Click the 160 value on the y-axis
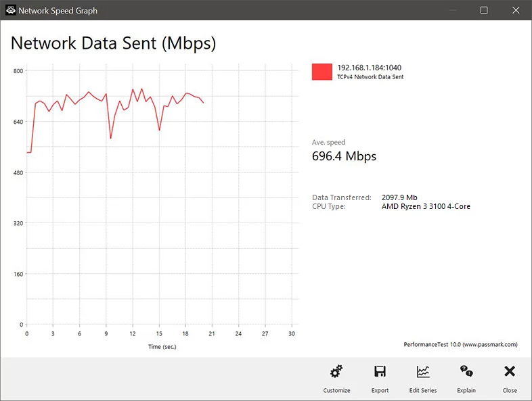The height and width of the screenshot is (401, 532). tap(18, 274)
